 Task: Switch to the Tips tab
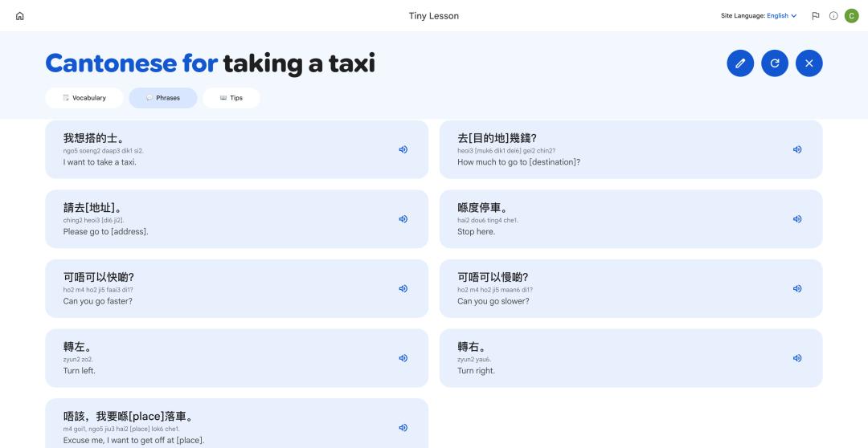click(x=231, y=98)
